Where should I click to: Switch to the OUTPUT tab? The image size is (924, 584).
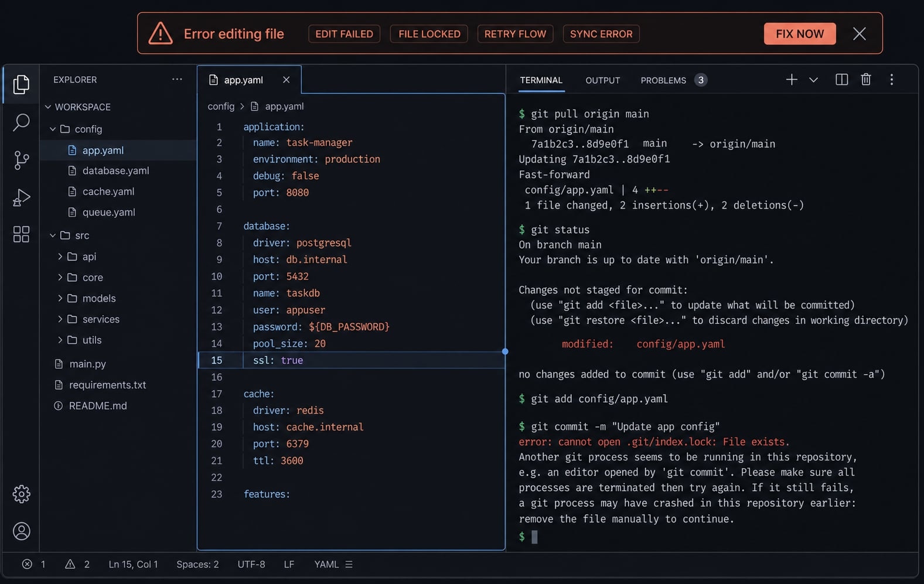tap(602, 80)
